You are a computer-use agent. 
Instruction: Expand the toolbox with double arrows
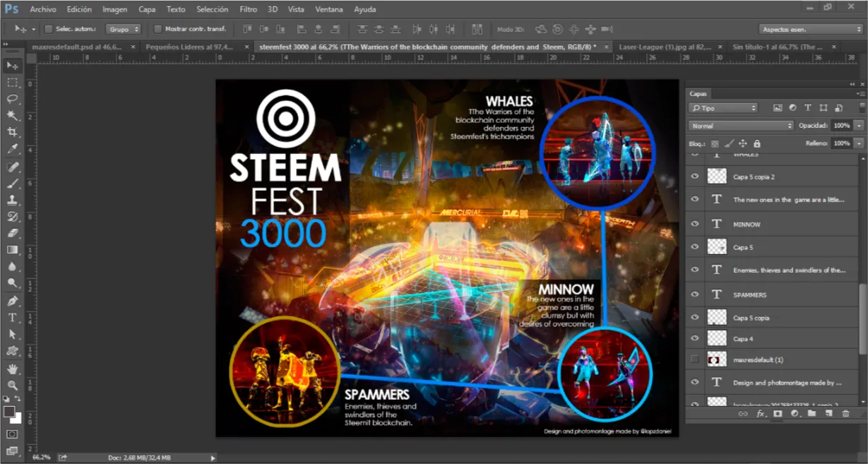click(x=7, y=44)
